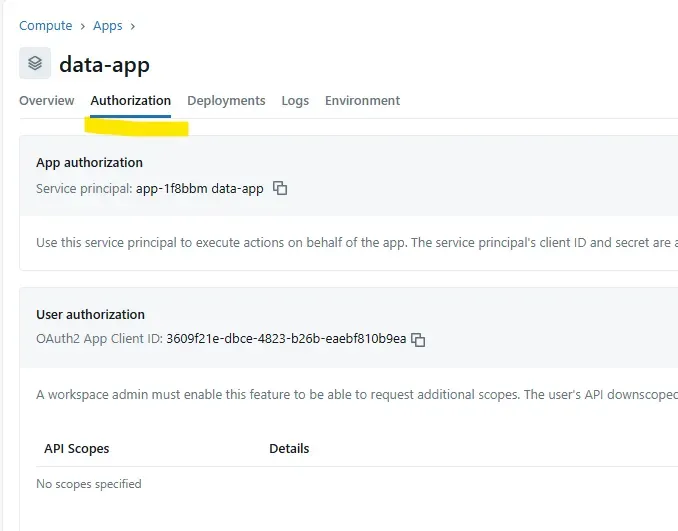Click the app-1f8bbm data-app service principal text
The height and width of the screenshot is (531, 678).
pos(200,188)
